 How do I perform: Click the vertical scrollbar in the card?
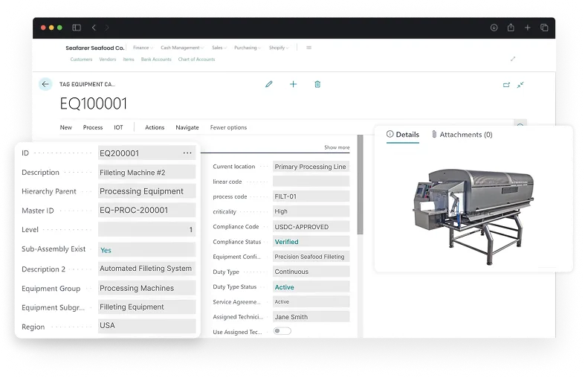[x=360, y=185]
